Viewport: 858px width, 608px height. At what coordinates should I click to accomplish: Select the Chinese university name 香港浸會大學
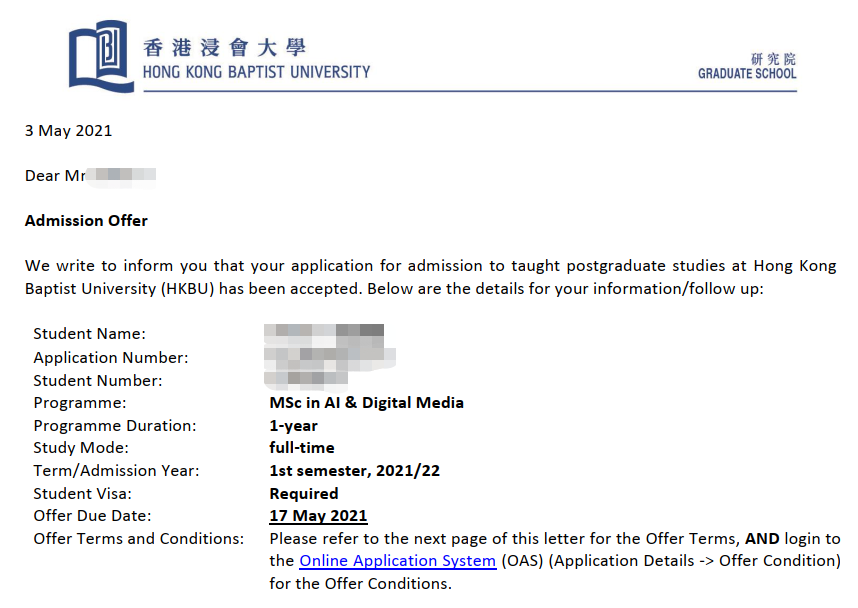[x=224, y=47]
